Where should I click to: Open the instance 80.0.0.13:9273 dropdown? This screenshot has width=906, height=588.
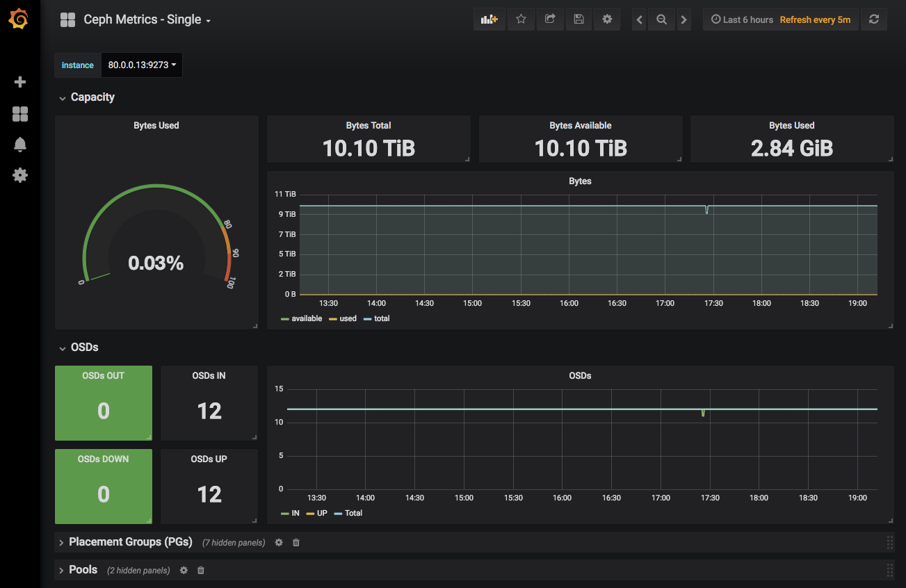(142, 65)
